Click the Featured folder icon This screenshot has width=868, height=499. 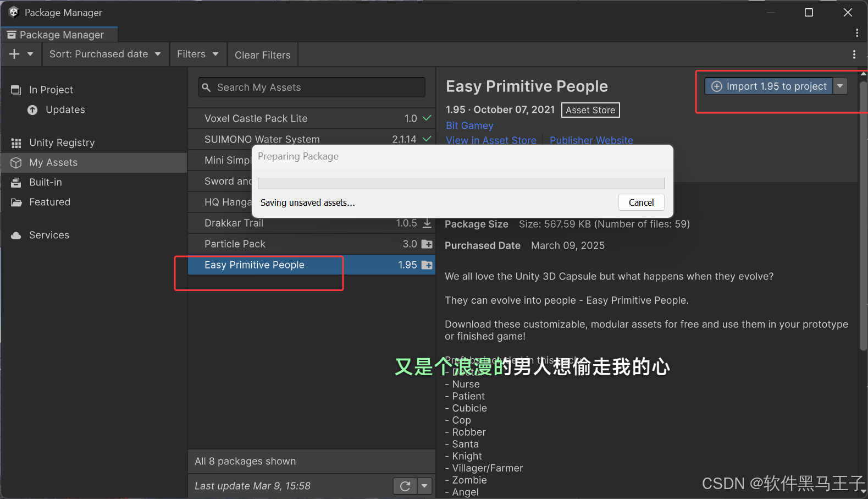[16, 202]
